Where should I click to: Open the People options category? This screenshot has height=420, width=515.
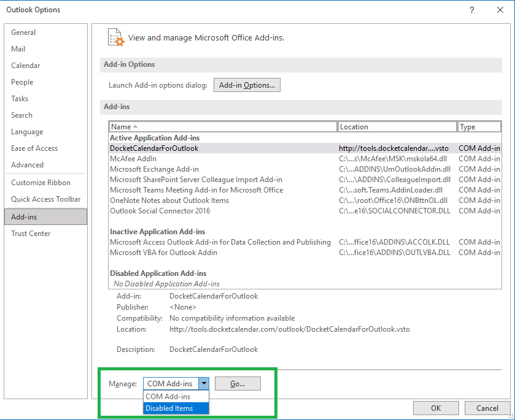coord(45,82)
